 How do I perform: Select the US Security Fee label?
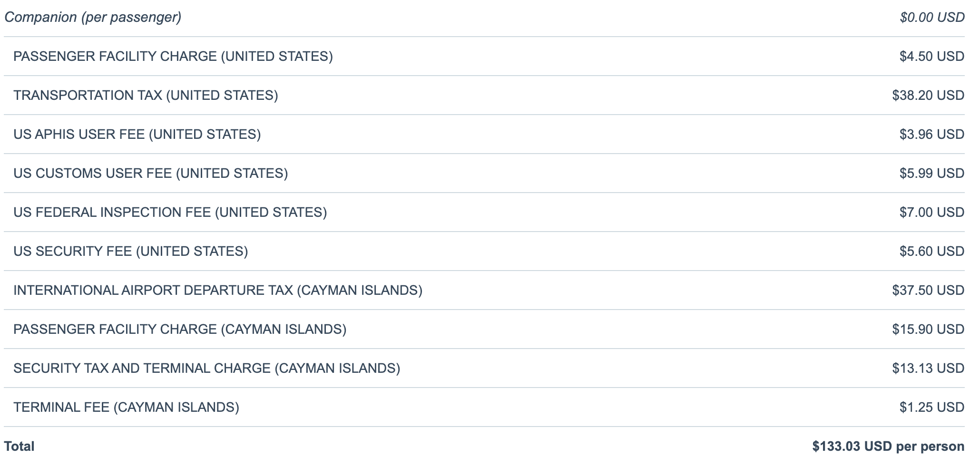(x=131, y=252)
